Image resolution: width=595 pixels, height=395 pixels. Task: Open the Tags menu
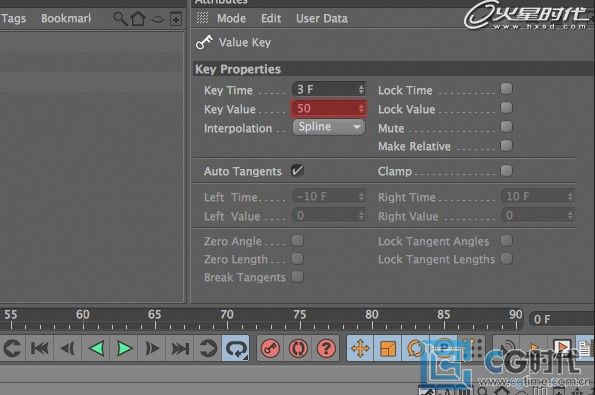pyautogui.click(x=14, y=18)
